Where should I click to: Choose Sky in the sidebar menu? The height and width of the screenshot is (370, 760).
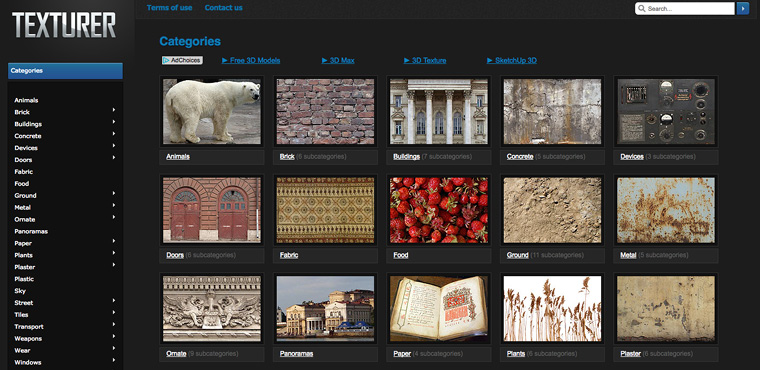(x=20, y=291)
